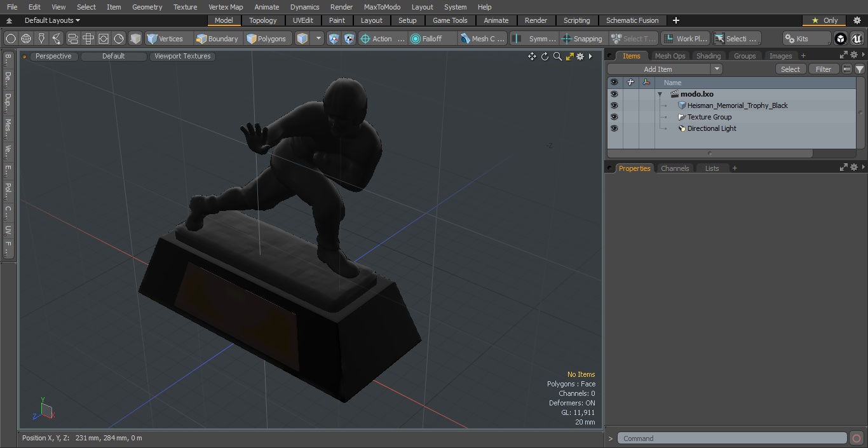Open the Selection options button

coord(736,39)
